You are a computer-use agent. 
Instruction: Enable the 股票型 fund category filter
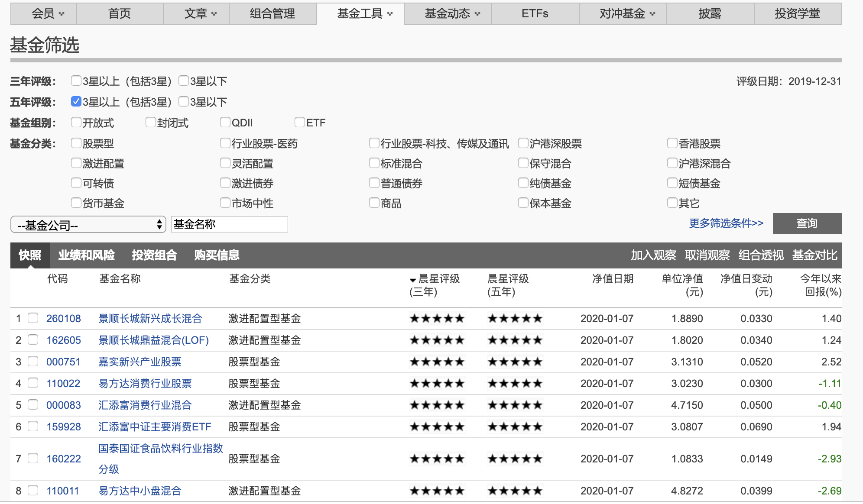click(76, 143)
